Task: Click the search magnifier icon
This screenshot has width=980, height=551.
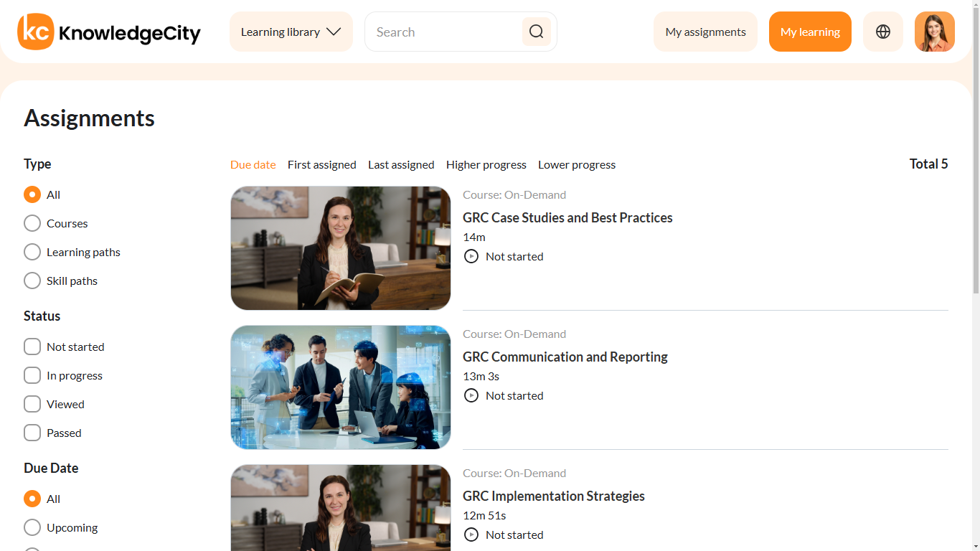Action: click(x=536, y=32)
